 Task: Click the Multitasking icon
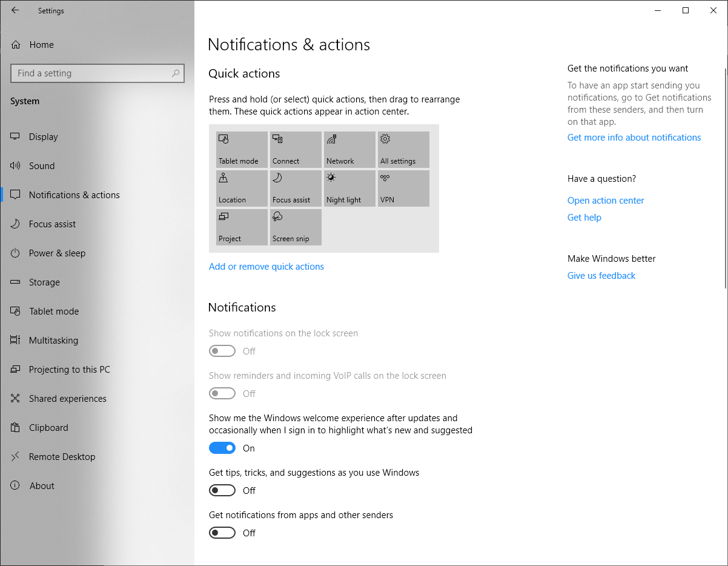pyautogui.click(x=16, y=340)
